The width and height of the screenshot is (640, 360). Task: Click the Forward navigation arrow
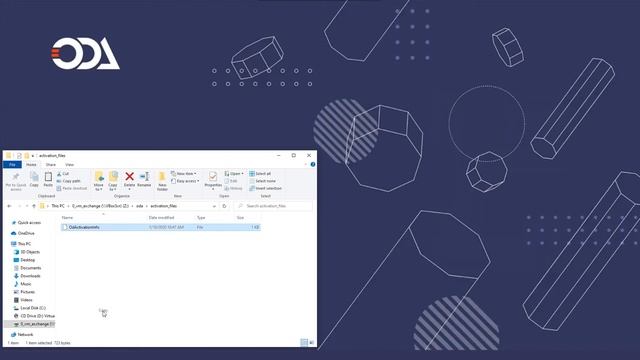click(x=19, y=206)
